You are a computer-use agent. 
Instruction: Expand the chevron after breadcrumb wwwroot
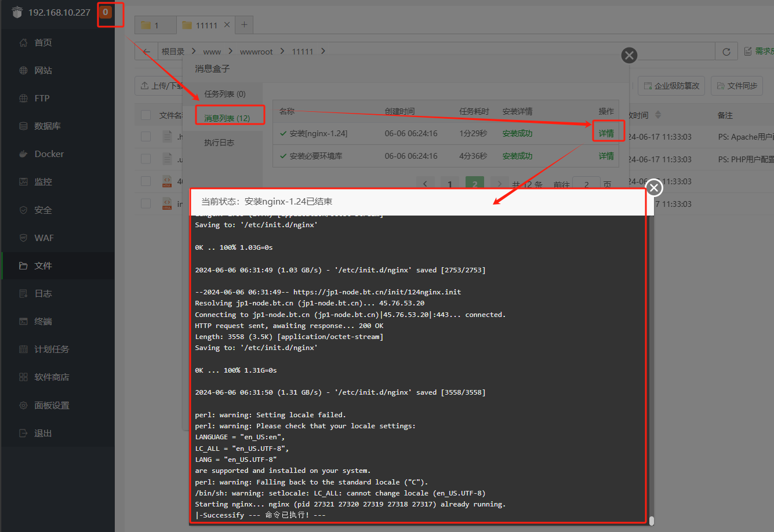click(282, 51)
